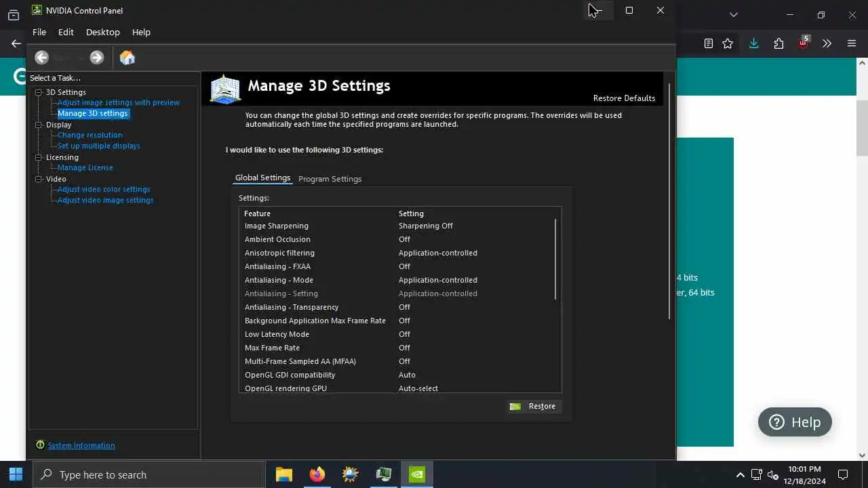The width and height of the screenshot is (868, 488).
Task: Collapse the Licensing tree node
Action: pos(39,157)
